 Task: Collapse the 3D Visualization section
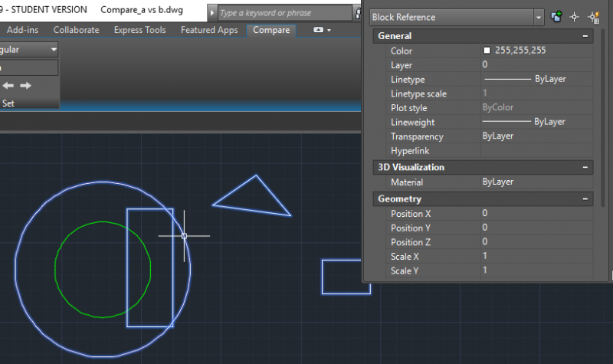[585, 167]
